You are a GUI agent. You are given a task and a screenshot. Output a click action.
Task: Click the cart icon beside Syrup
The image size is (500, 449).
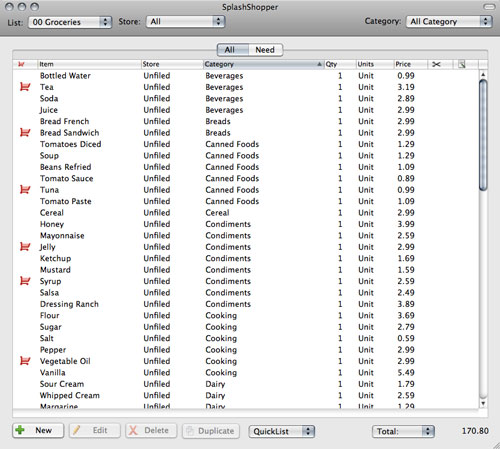pyautogui.click(x=25, y=281)
